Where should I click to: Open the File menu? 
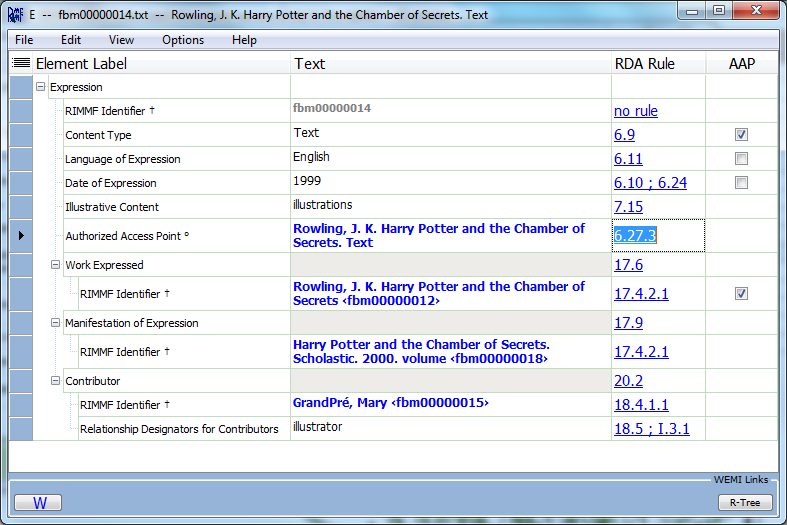[24, 40]
